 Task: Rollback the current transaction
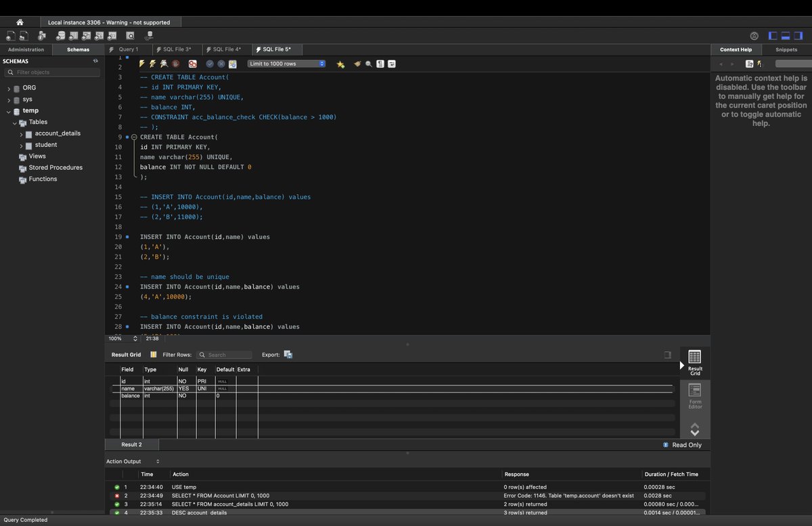click(x=221, y=64)
